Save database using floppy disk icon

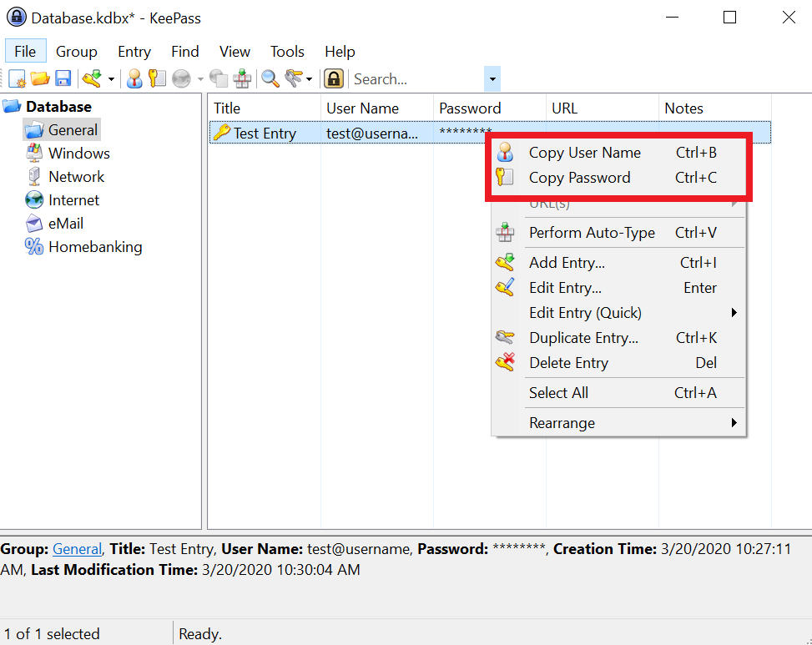pos(63,79)
